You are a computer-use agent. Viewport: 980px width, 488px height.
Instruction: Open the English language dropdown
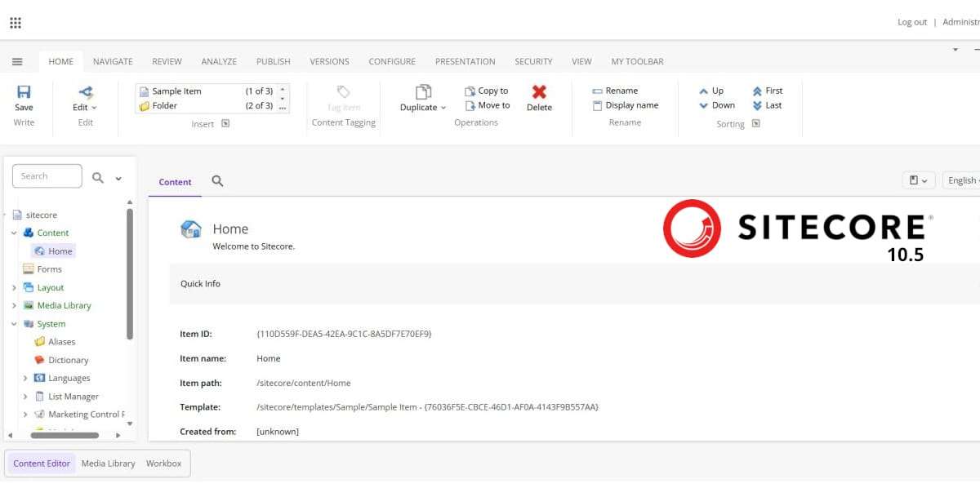pyautogui.click(x=962, y=180)
